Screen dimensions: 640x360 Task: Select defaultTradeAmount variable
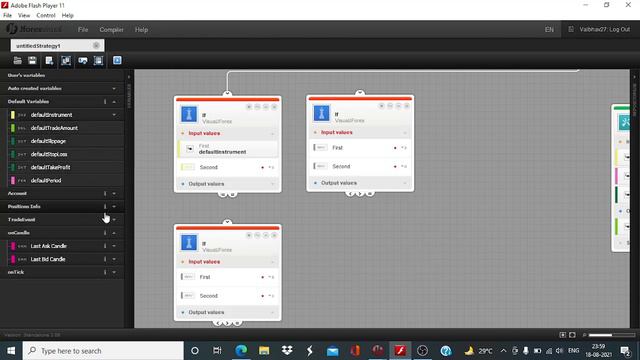pos(54,128)
